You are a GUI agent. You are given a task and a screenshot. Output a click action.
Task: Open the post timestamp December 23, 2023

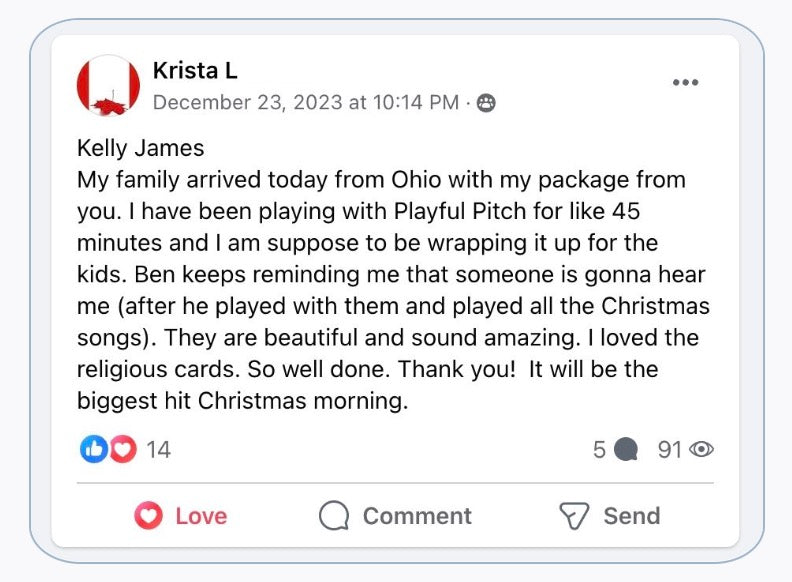tap(305, 102)
